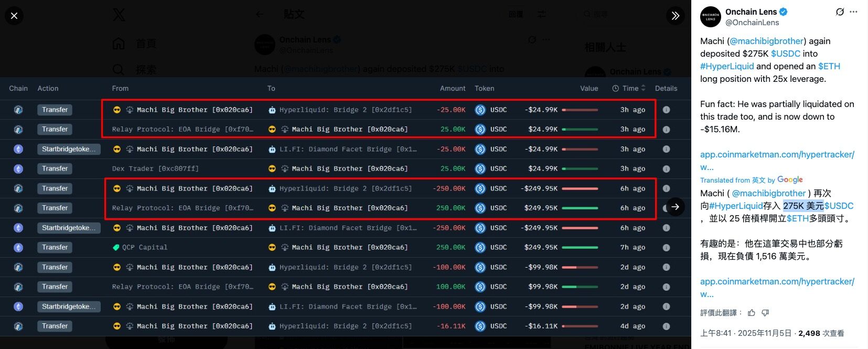Open Onchain Lens display name link
Screen dimensions: 868x349
[751, 12]
